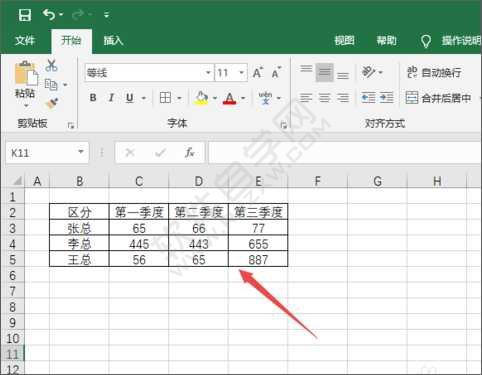Click the Copy icon
482x375 pixels.
51,85
